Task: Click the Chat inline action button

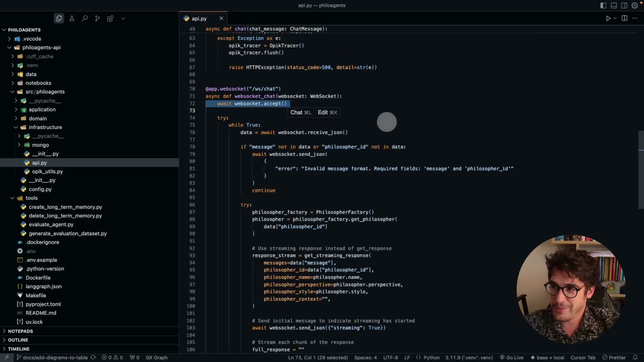Action: pyautogui.click(x=301, y=113)
